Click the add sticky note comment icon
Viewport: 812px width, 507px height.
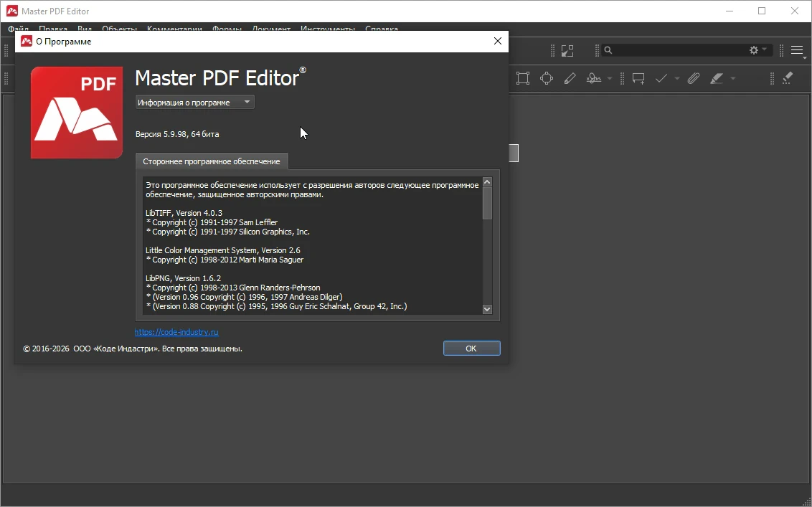click(x=638, y=79)
